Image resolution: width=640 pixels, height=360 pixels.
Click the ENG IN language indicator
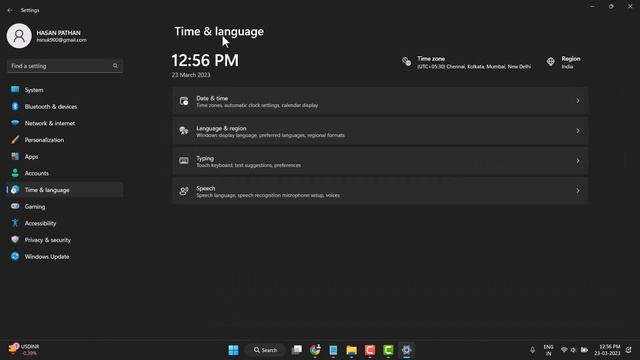pos(549,350)
